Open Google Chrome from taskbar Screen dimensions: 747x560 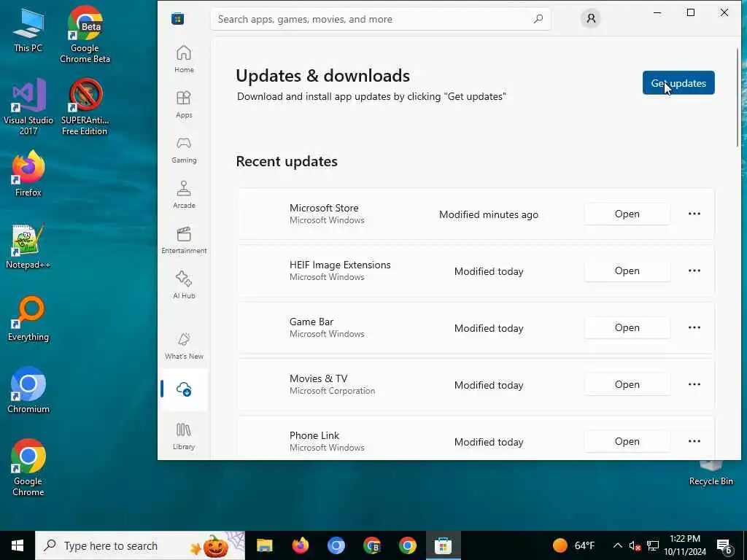(407, 545)
